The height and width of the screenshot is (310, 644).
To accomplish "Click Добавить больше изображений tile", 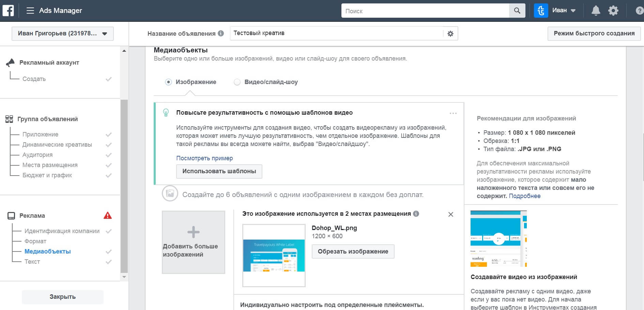I will 194,242.
